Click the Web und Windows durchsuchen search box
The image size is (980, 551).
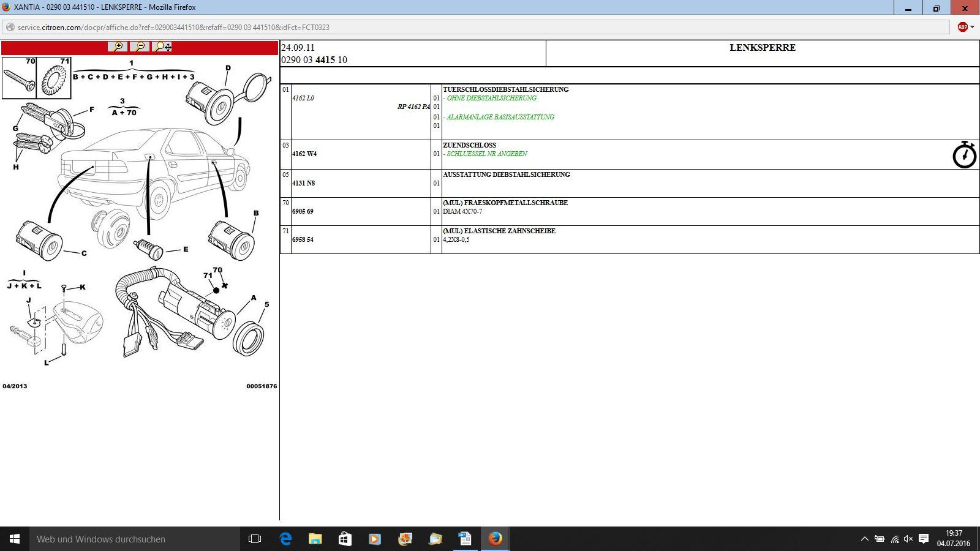(135, 539)
